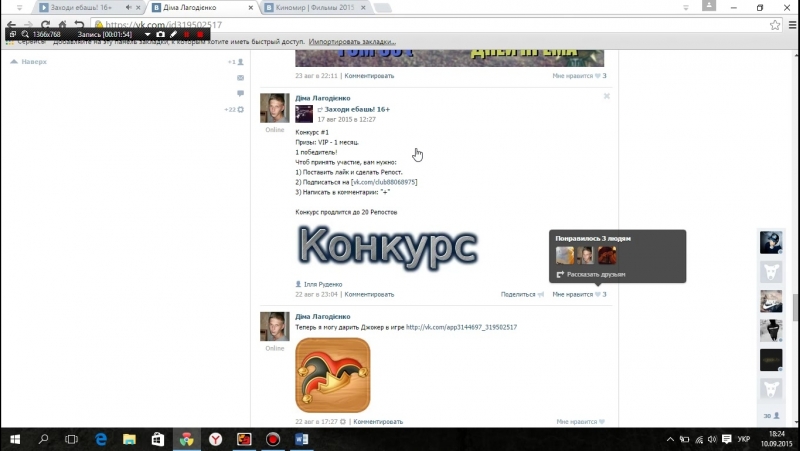Click the undo-style arrow in browser toolbar
Viewport: 800px width, 451px height.
point(79,24)
